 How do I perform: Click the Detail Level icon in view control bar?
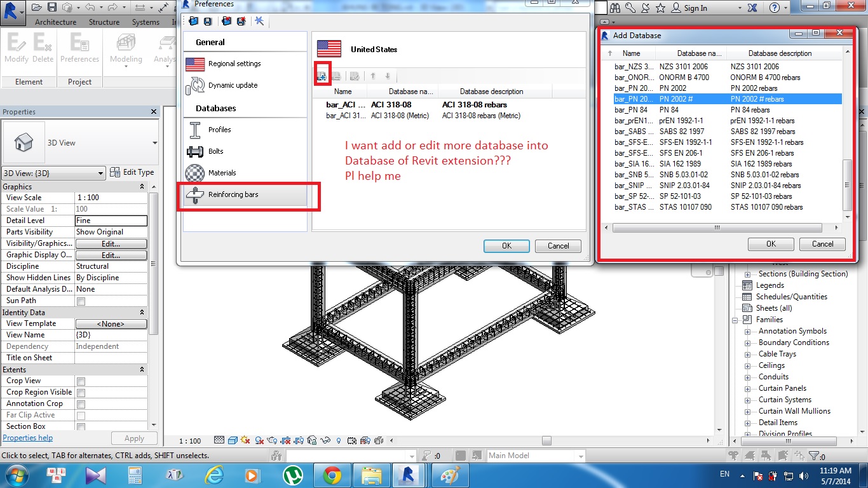tap(219, 440)
